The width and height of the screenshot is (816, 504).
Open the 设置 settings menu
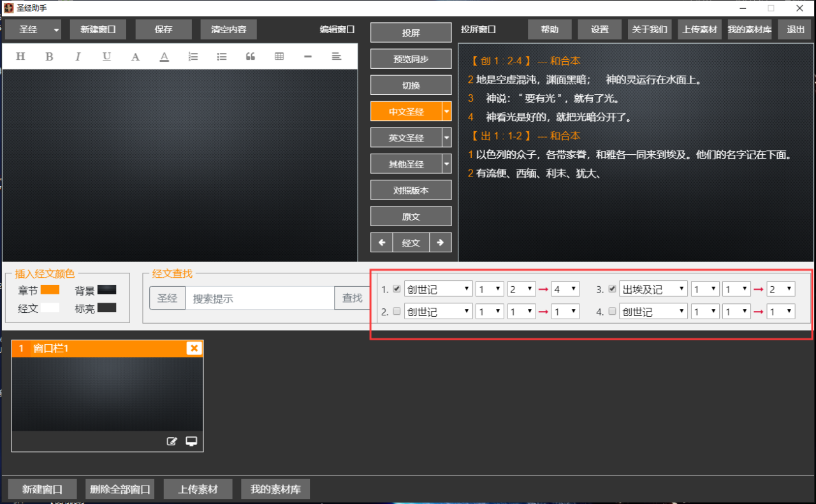[x=599, y=29]
